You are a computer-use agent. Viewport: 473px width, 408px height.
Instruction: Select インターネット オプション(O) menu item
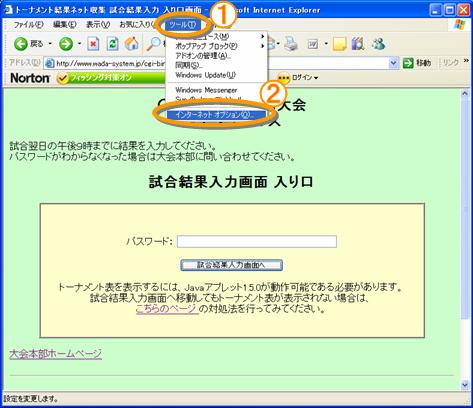216,115
